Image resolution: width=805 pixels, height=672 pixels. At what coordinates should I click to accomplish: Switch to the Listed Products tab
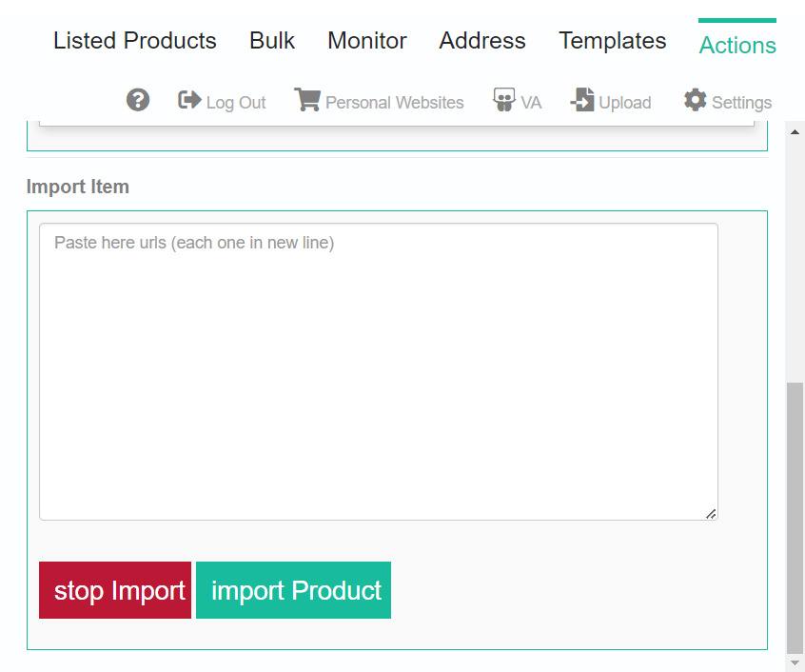(135, 41)
